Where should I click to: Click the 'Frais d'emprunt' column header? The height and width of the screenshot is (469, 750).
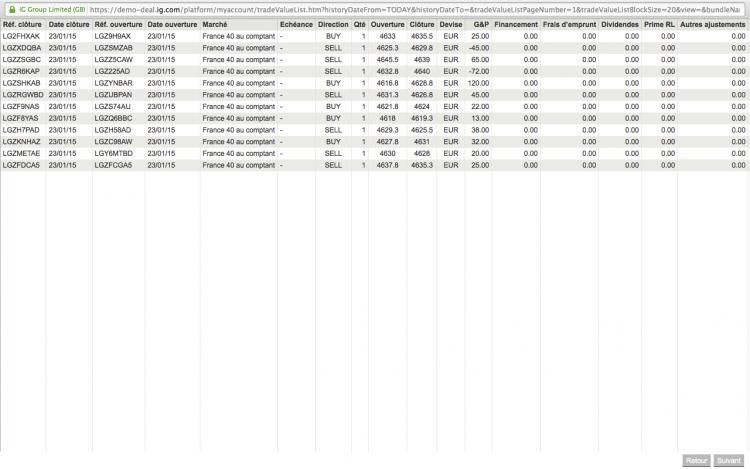[x=569, y=24]
